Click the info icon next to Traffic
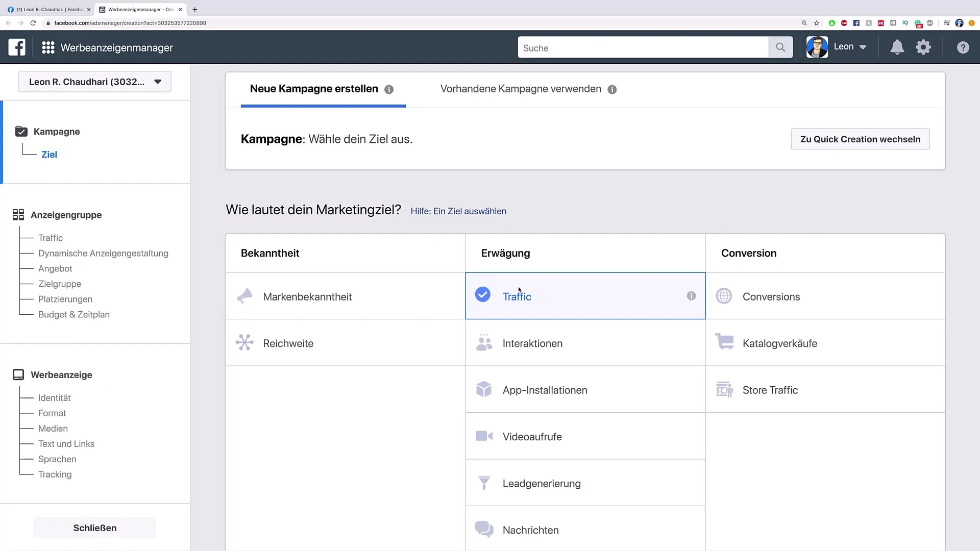980x551 pixels. pyautogui.click(x=691, y=295)
